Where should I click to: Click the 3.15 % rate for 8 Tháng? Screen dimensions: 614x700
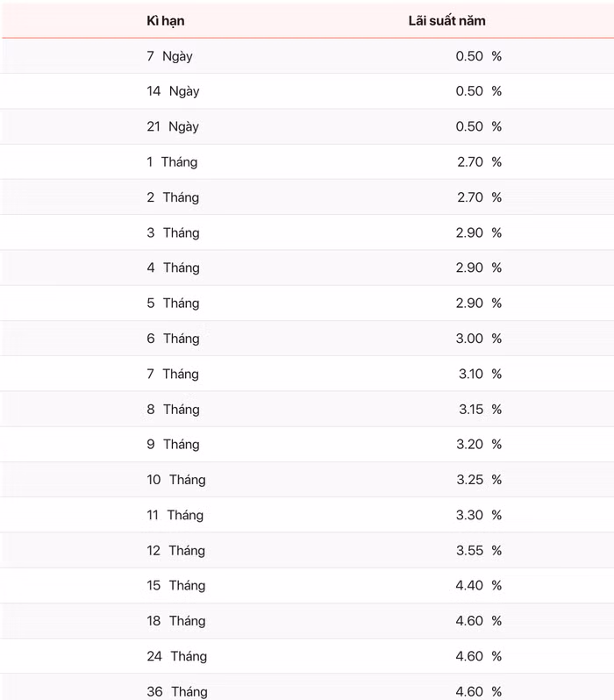tap(479, 410)
